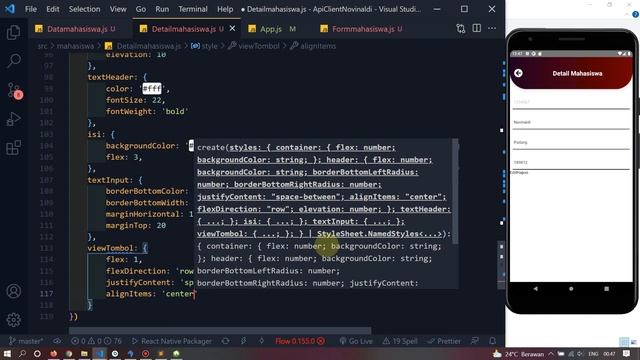Open the Run and Debug view
640x360 pixels.
tap(13, 119)
